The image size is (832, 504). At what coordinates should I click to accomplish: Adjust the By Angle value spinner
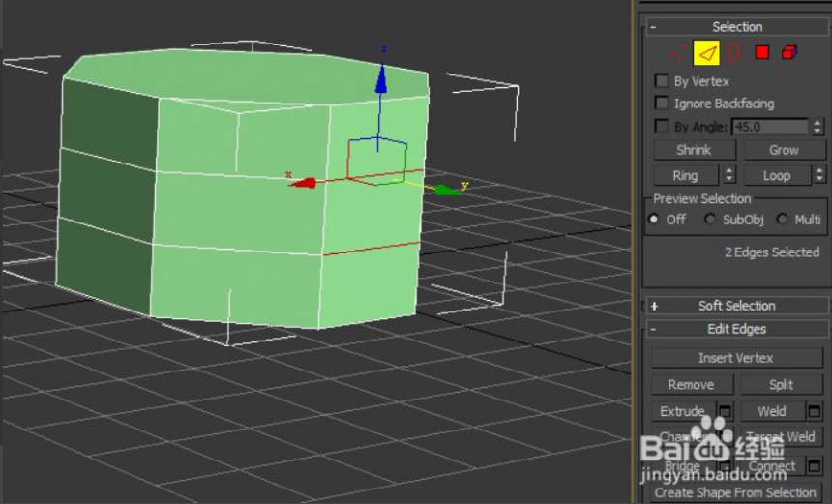point(817,127)
